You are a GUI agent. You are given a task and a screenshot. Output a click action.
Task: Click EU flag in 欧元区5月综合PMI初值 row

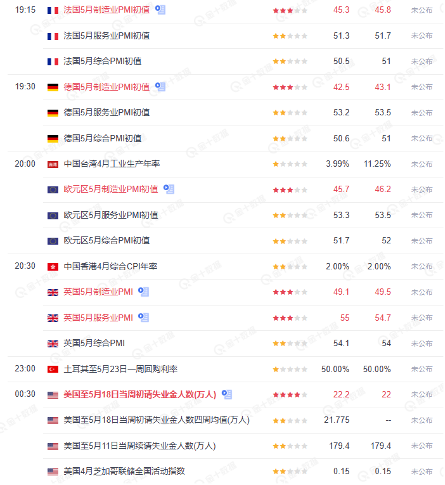[53, 241]
